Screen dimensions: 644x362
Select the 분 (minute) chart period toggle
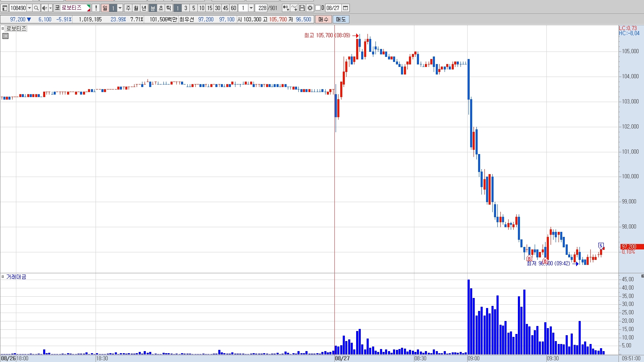(x=153, y=8)
